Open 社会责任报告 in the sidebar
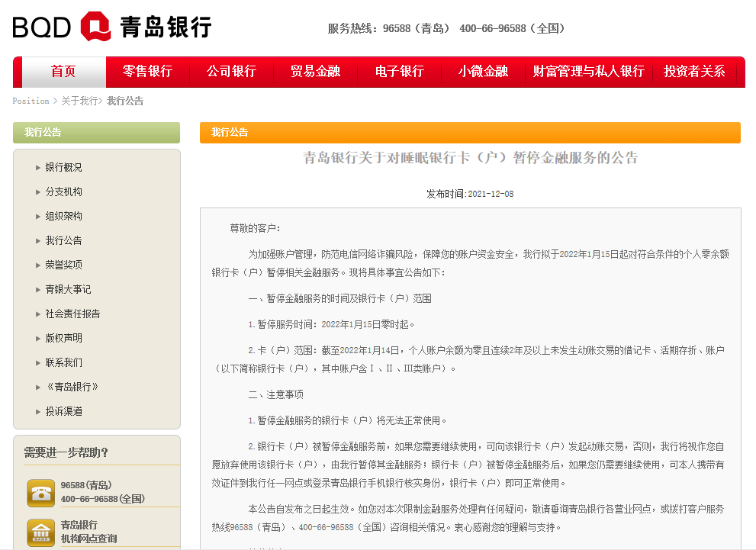Image resolution: width=756 pixels, height=550 pixels. [x=72, y=314]
